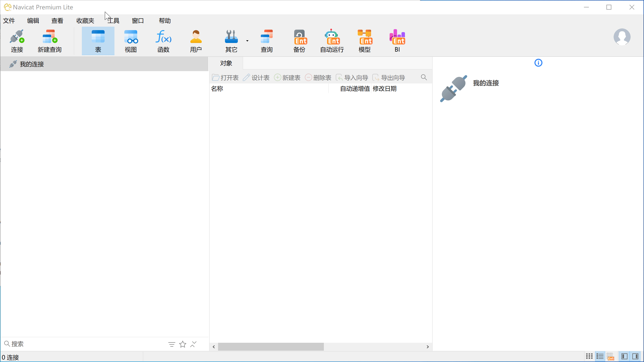
Task: Toggle the right information pane visibility
Action: pos(635,356)
